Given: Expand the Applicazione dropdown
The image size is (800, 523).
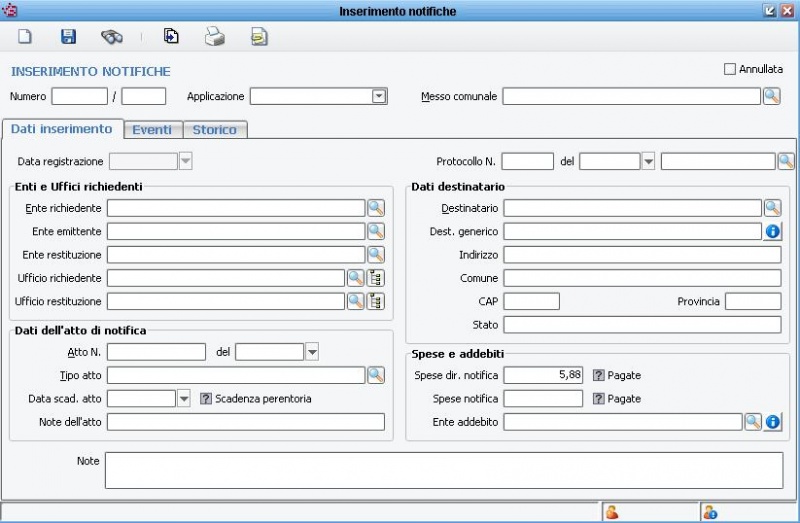Looking at the screenshot, I should (x=379, y=96).
